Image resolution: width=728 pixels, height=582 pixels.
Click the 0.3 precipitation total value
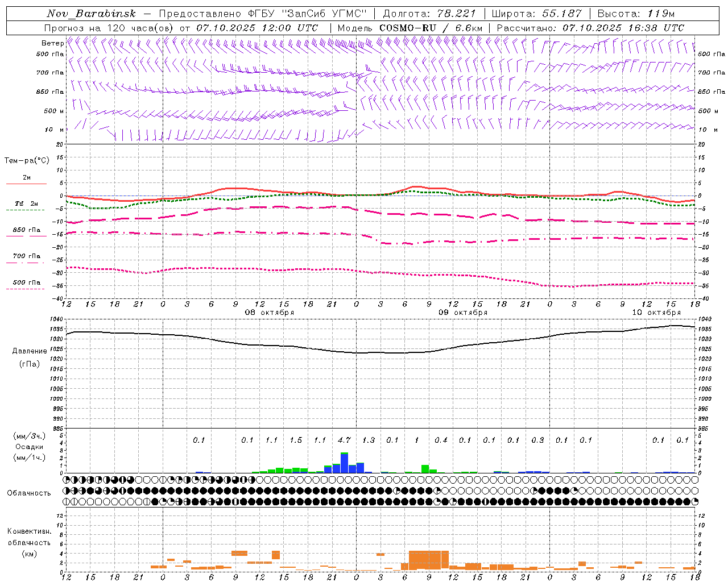click(537, 440)
